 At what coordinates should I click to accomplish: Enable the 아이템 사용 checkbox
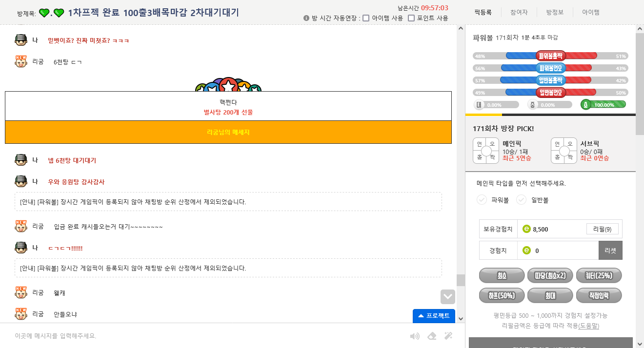366,18
